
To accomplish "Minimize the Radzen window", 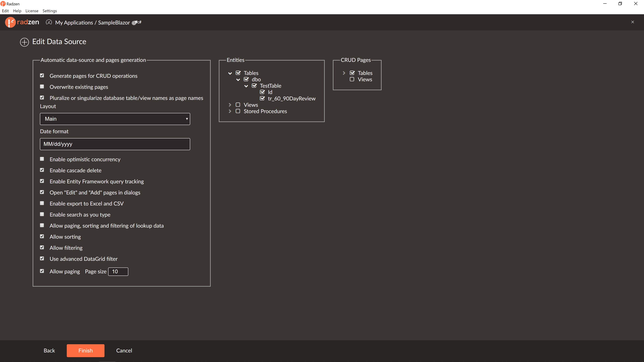I will 605,4.
